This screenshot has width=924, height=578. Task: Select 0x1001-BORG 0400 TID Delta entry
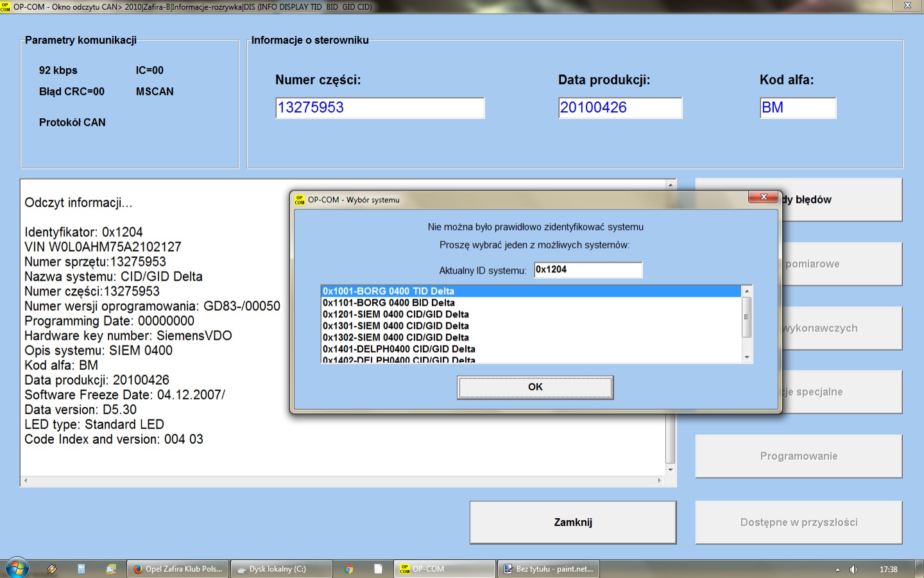(388, 291)
